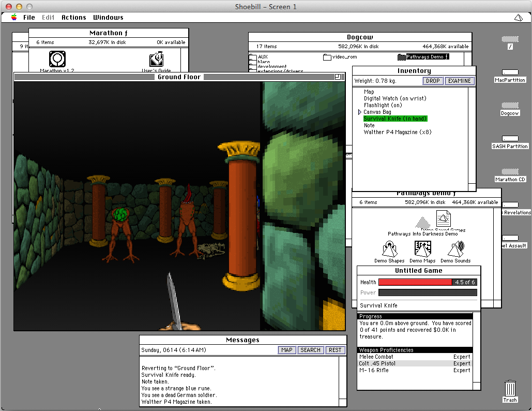The width and height of the screenshot is (532, 411).
Task: Click the Dogcow window title bar
Action: 360,37
